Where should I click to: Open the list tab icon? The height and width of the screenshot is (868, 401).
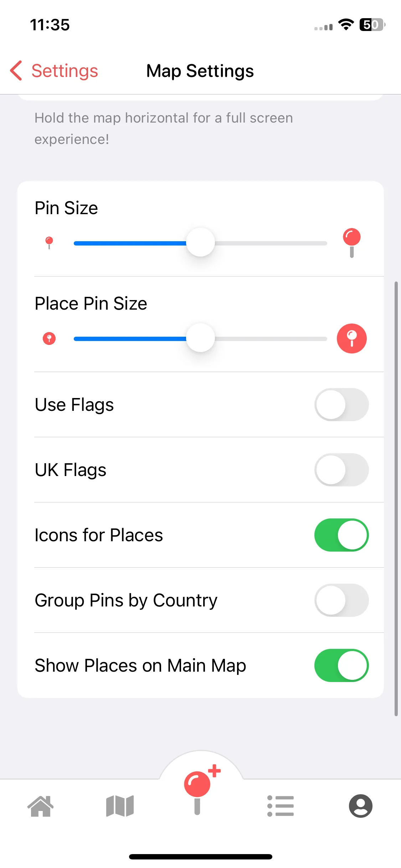281,806
